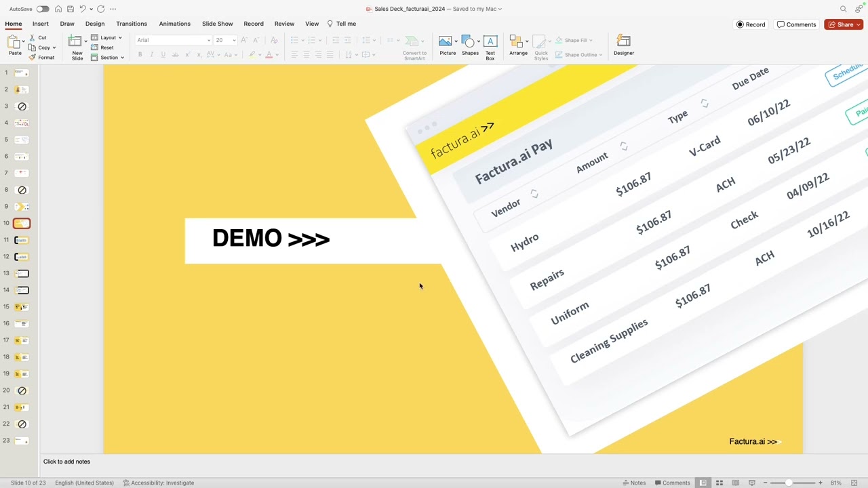
Task: Open the Shapes gallery
Action: [470, 46]
